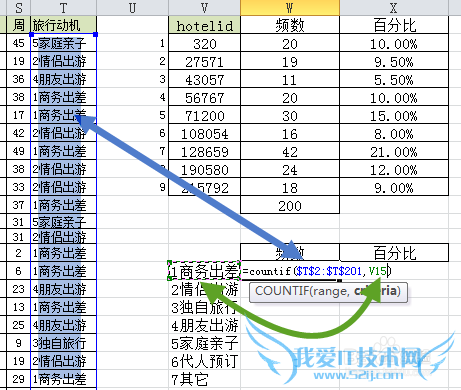
Task: Click week cell 37 in column S
Action: tap(18, 205)
